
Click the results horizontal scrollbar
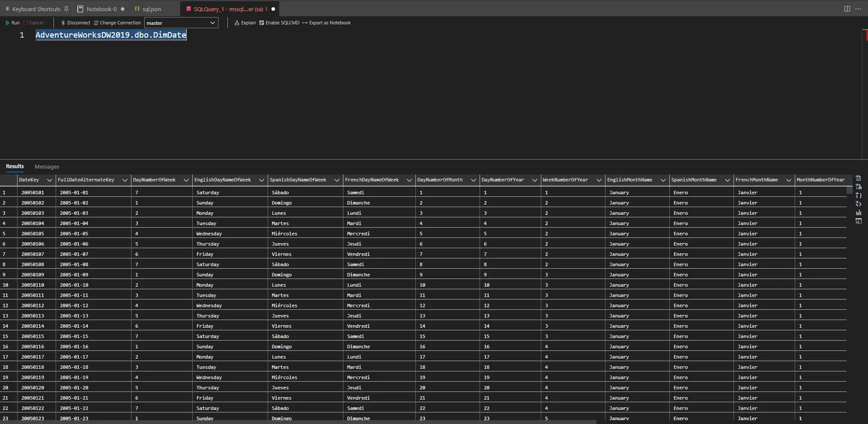[x=298, y=422]
